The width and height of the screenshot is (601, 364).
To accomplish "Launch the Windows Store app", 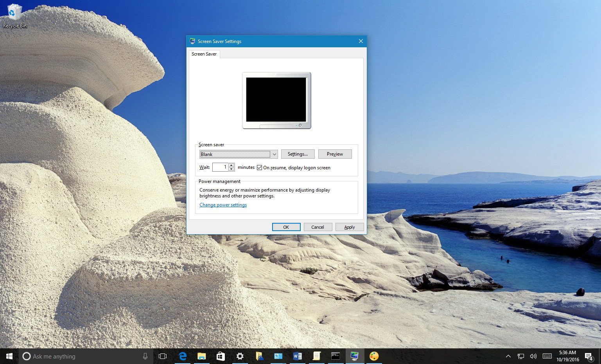I will point(221,356).
